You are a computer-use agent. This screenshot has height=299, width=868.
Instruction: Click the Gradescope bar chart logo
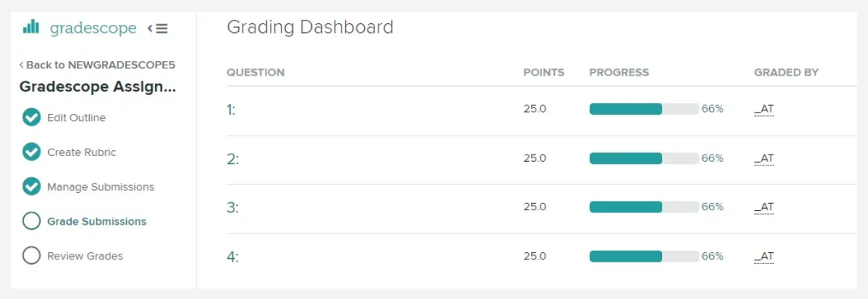31,29
